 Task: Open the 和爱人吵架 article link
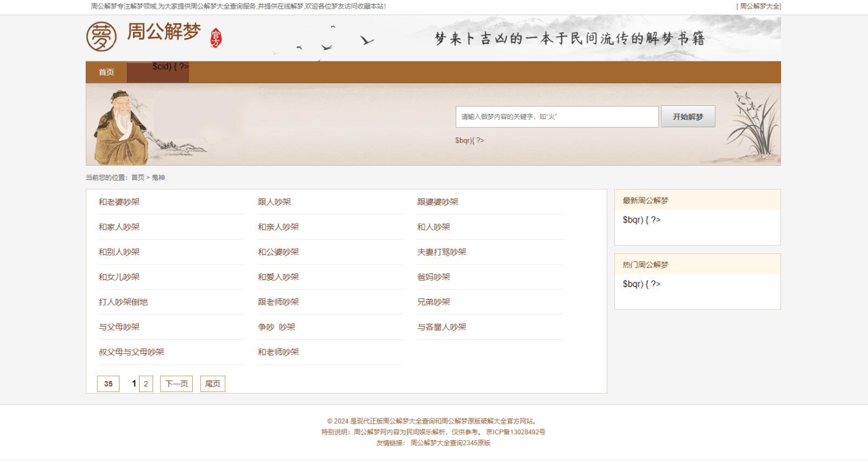coord(278,277)
